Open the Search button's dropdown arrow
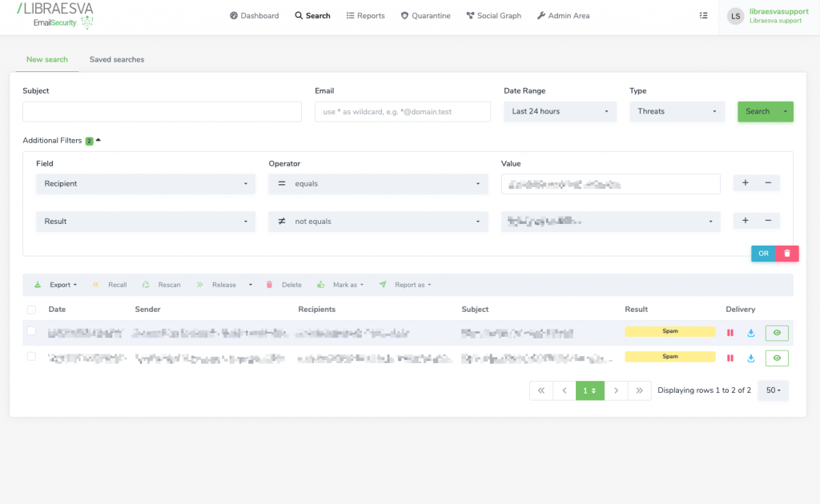The image size is (820, 504). [785, 112]
